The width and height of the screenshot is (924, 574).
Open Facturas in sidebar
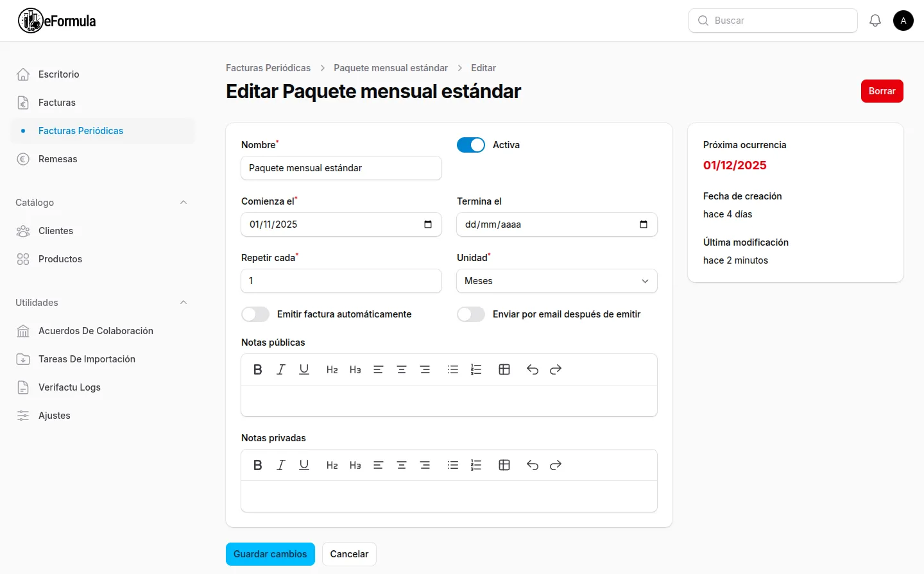(103, 103)
